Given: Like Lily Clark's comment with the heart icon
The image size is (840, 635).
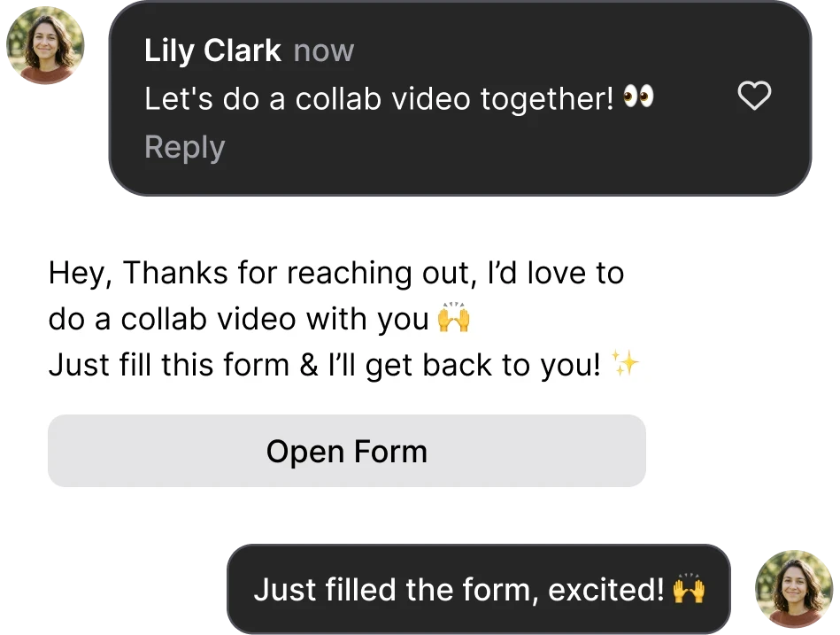Looking at the screenshot, I should pyautogui.click(x=754, y=96).
